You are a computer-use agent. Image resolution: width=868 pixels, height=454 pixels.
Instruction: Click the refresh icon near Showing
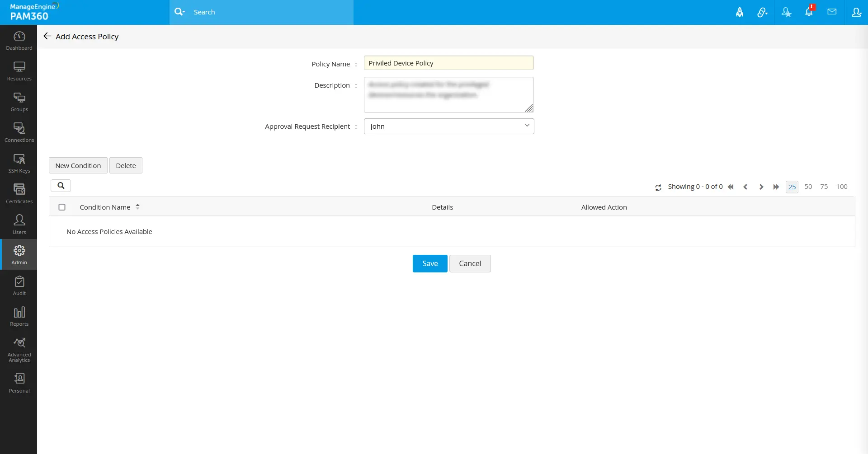click(x=658, y=187)
